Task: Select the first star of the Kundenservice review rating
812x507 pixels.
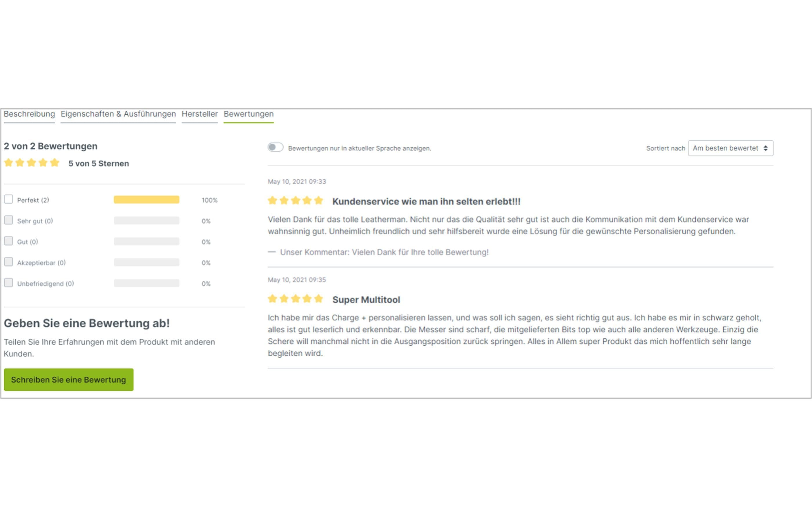Action: pyautogui.click(x=273, y=200)
